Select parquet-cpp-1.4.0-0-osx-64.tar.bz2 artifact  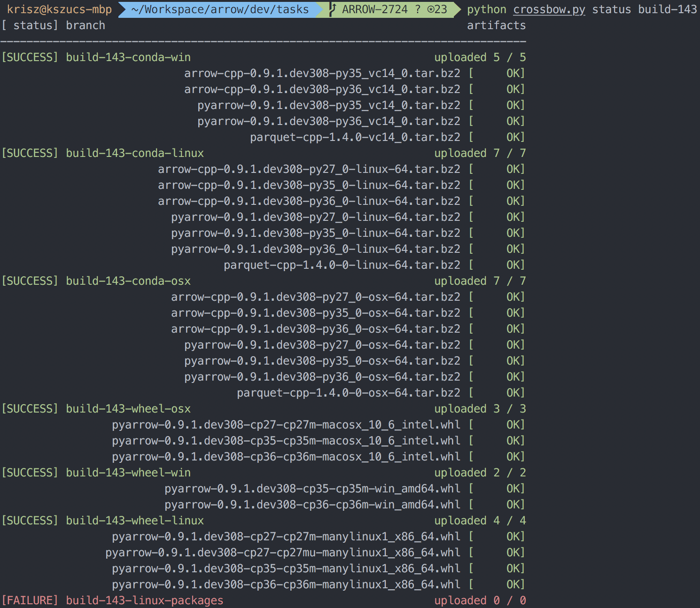[x=348, y=393]
